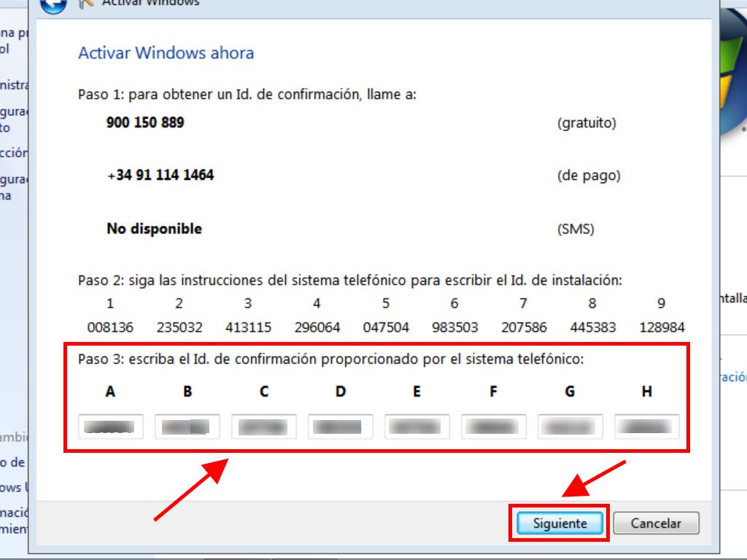Click the Cancelar button
This screenshot has height=560, width=747.
(x=656, y=523)
